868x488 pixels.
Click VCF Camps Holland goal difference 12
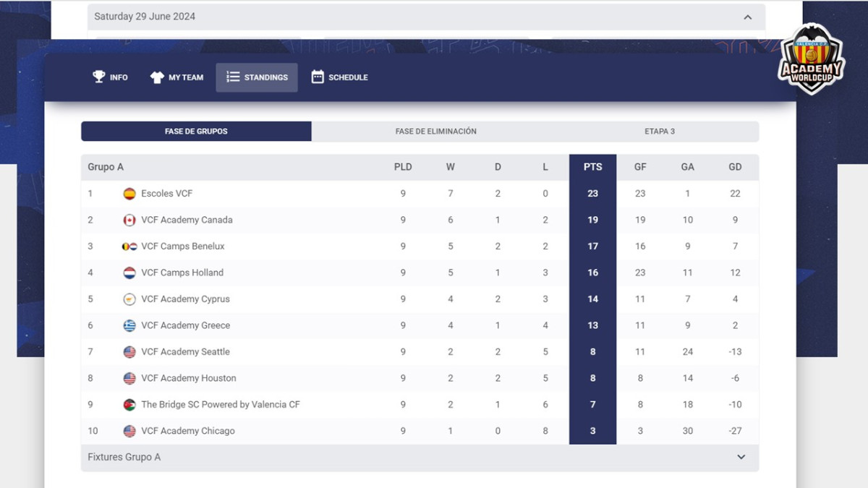point(735,273)
